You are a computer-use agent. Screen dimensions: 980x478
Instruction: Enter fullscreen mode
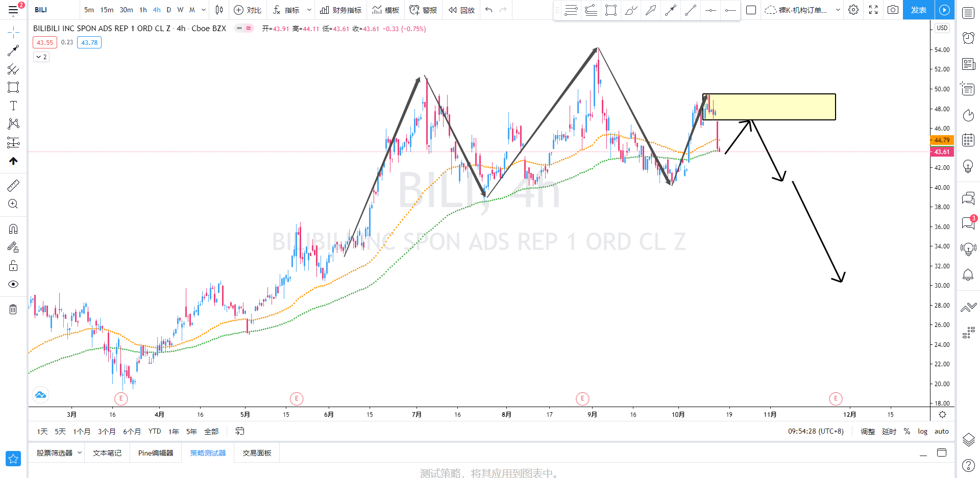point(873,10)
